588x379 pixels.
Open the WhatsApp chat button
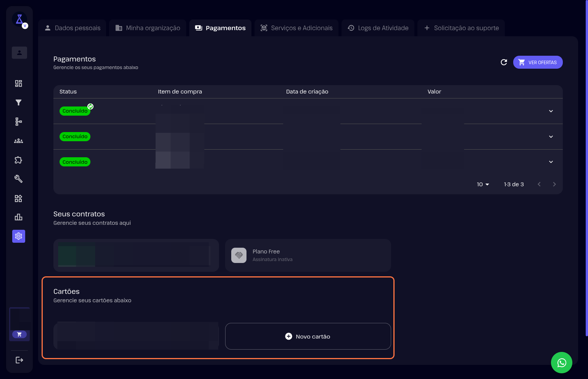(x=561, y=363)
